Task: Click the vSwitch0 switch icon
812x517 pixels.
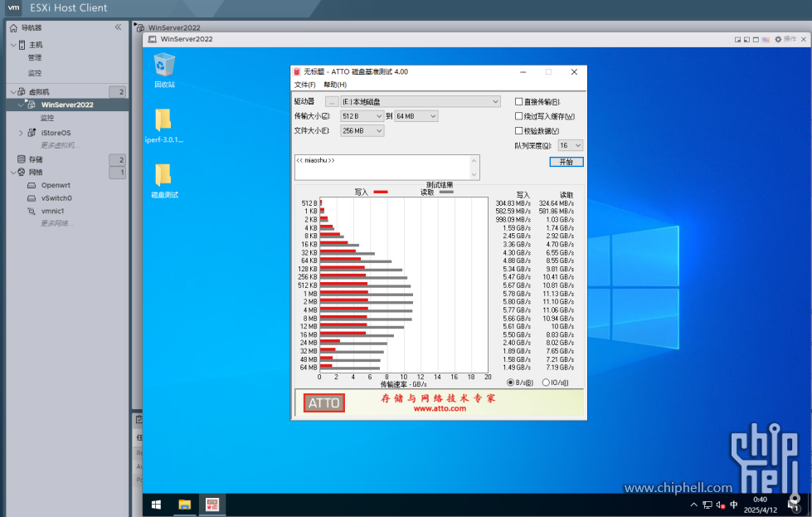Action: (x=32, y=198)
